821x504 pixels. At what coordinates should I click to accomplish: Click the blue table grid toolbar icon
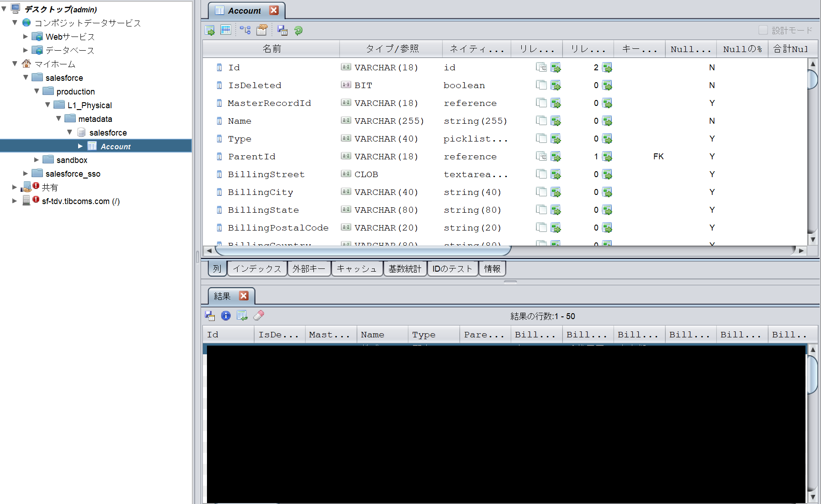pyautogui.click(x=226, y=30)
